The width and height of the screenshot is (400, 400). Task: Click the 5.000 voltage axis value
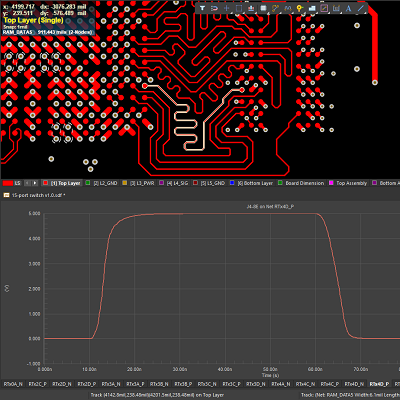(34, 213)
